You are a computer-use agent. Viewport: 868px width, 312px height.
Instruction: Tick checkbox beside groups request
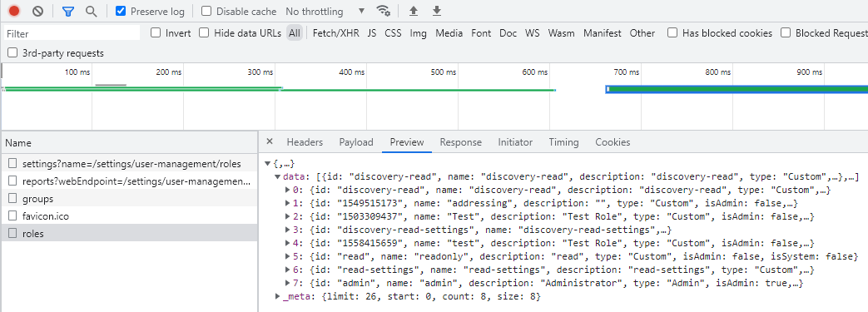[12, 199]
